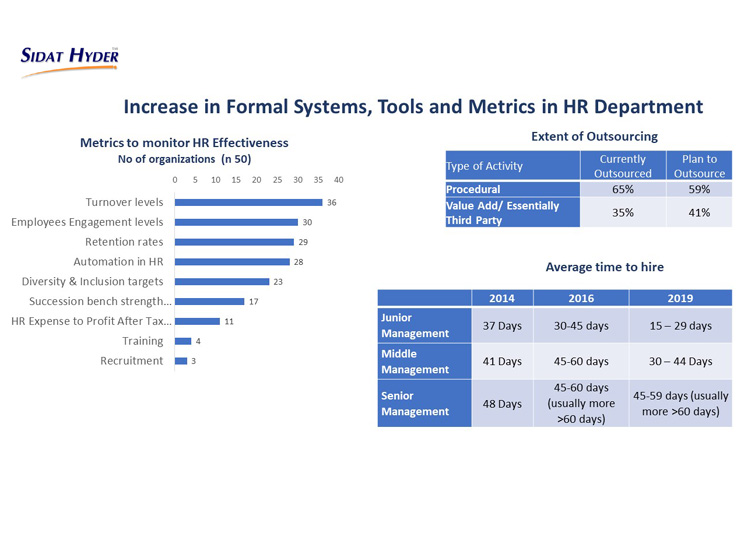Click the '48 Days' cell
This screenshot has height=550, width=750.
[x=502, y=404]
